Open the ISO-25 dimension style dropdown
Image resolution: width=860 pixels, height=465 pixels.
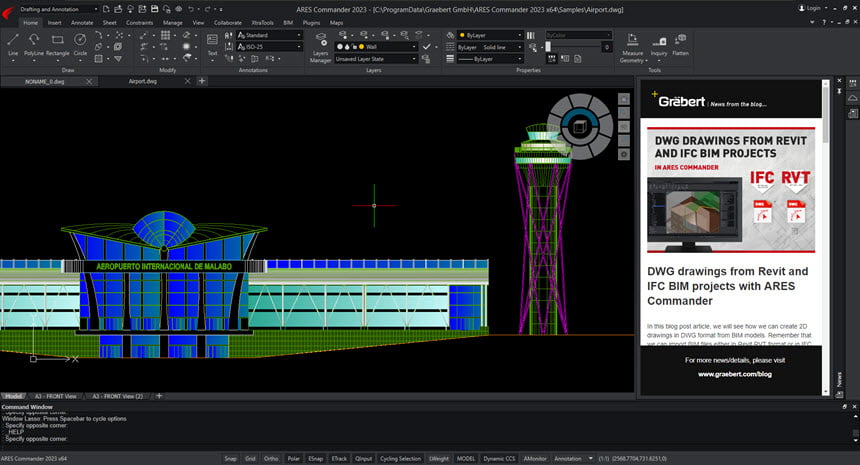point(269,47)
